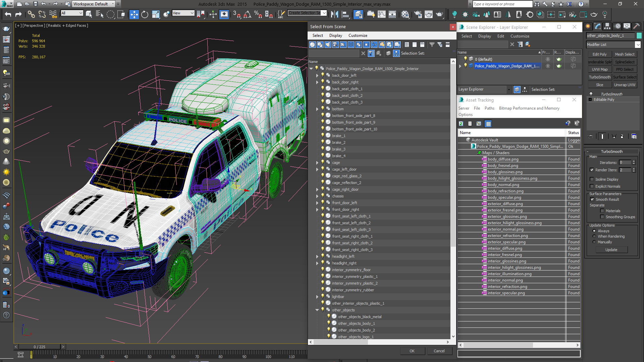The height and width of the screenshot is (362, 644).
Task: Select the When Rendering update option
Action: point(594,236)
